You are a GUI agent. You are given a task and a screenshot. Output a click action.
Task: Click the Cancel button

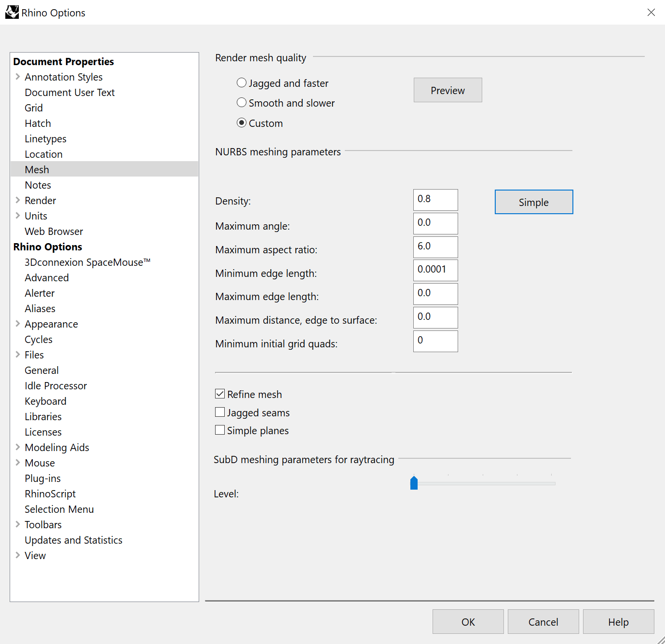[x=543, y=622]
